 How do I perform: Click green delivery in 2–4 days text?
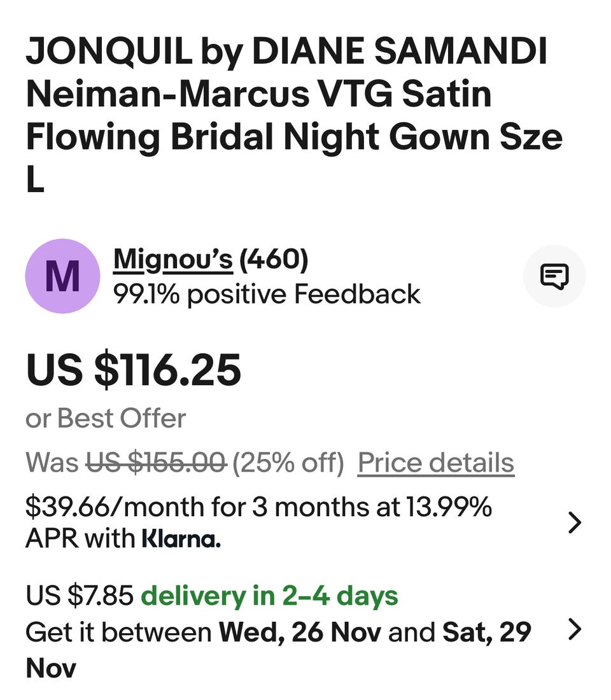pos(269,596)
